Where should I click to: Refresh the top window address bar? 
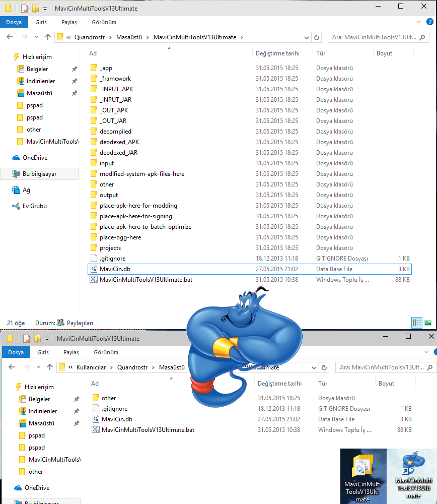[x=317, y=37]
